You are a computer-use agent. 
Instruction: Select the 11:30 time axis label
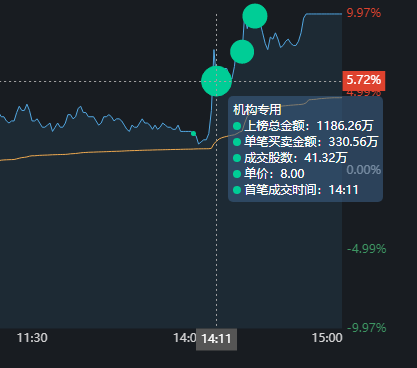pos(32,338)
